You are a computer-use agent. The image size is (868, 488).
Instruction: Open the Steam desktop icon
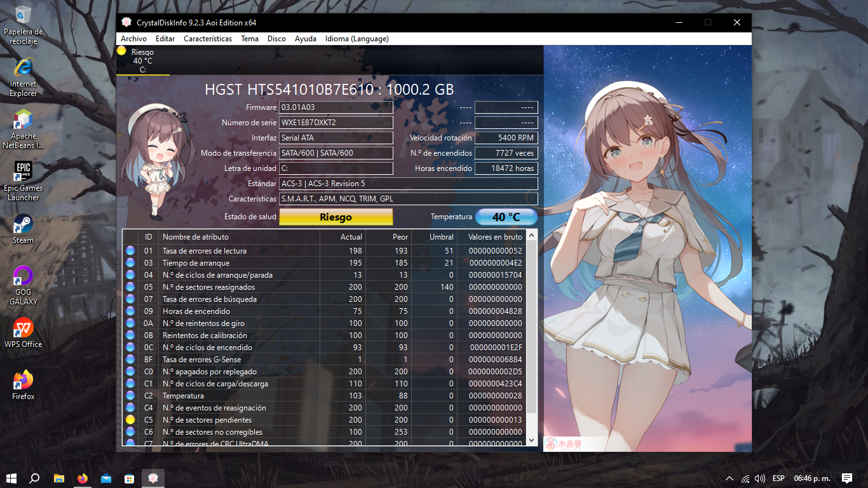(x=24, y=228)
